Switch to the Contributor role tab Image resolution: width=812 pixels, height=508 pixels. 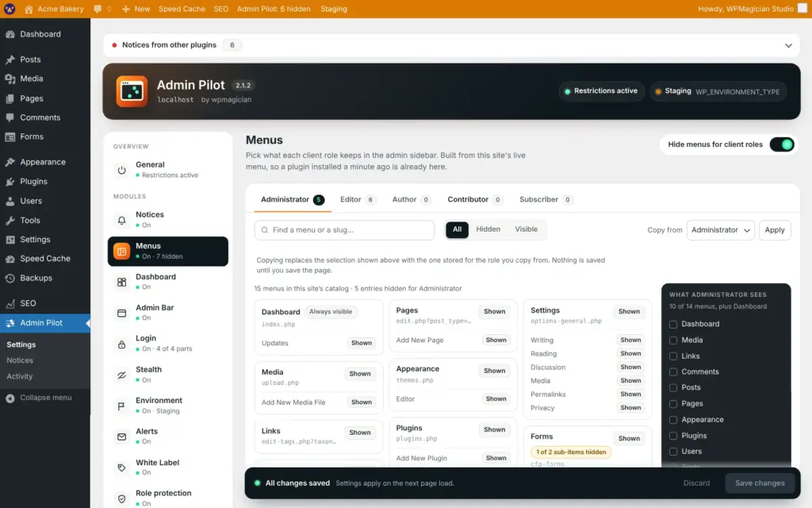(x=475, y=199)
